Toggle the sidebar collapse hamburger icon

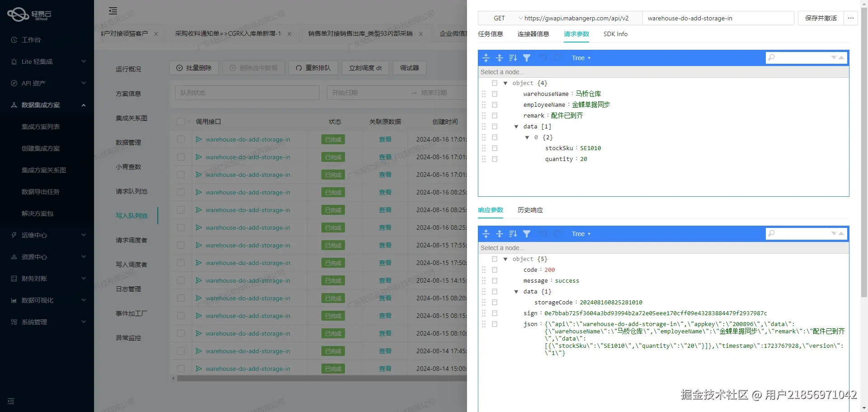pos(113,11)
